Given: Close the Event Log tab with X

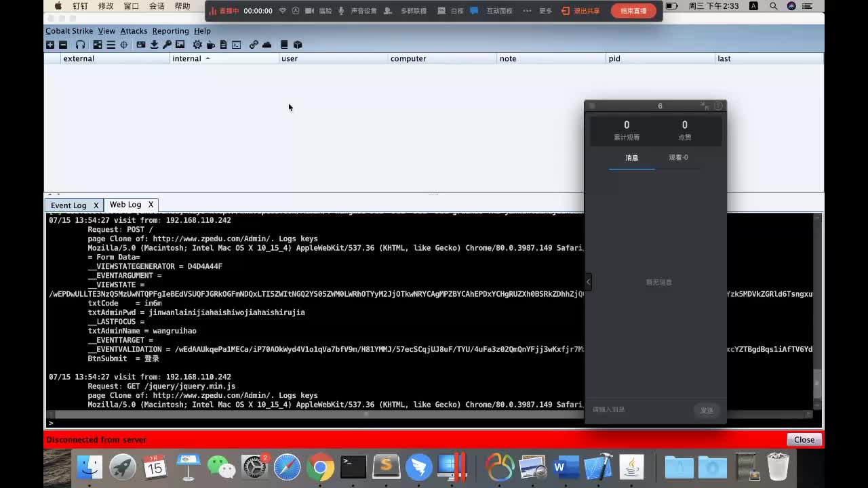Looking at the screenshot, I should click(x=96, y=205).
